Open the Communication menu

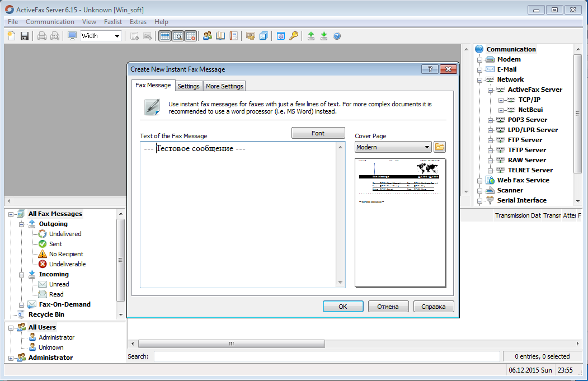pos(50,22)
